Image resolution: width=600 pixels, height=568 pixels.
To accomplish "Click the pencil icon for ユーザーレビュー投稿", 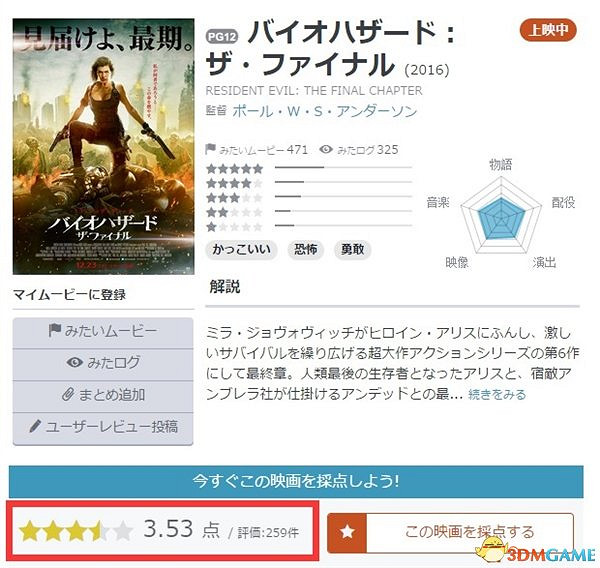I will [35, 426].
